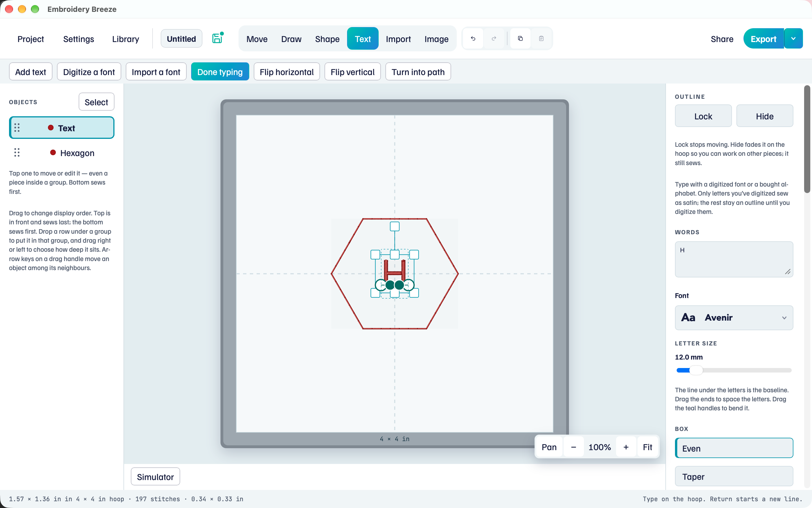The image size is (812, 508).
Task: Click the Untitled project name field
Action: [181, 39]
